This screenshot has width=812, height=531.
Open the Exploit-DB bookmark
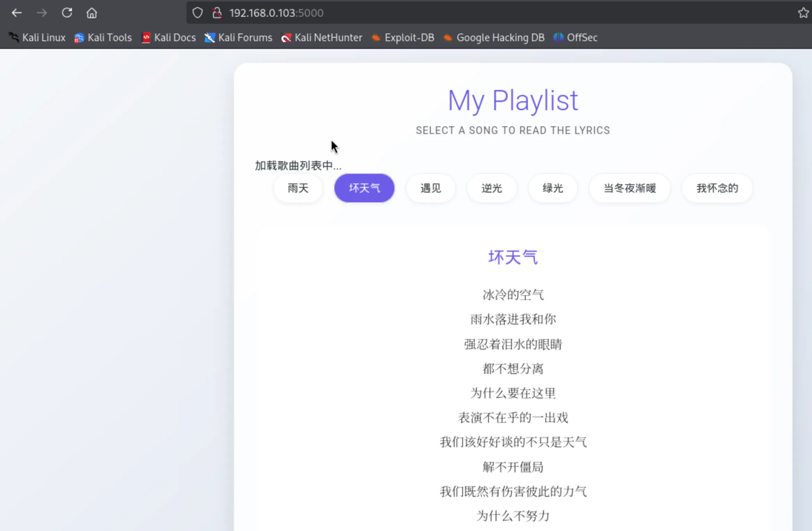click(403, 37)
